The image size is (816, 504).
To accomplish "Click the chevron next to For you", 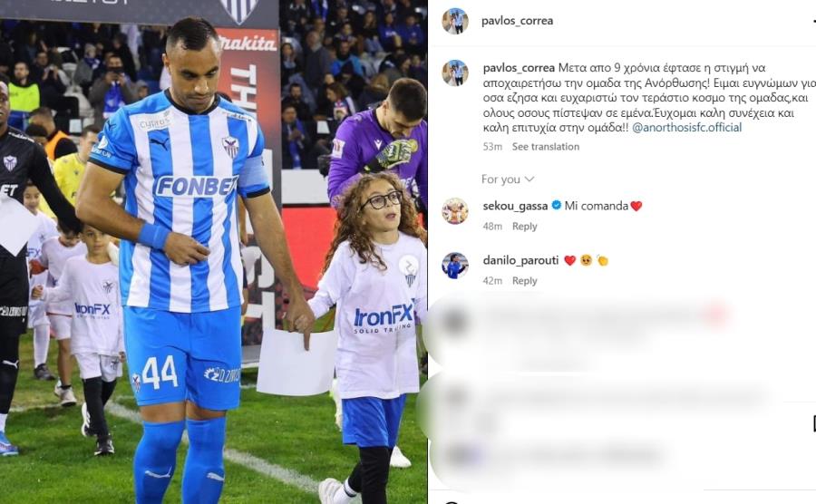I will click(529, 179).
